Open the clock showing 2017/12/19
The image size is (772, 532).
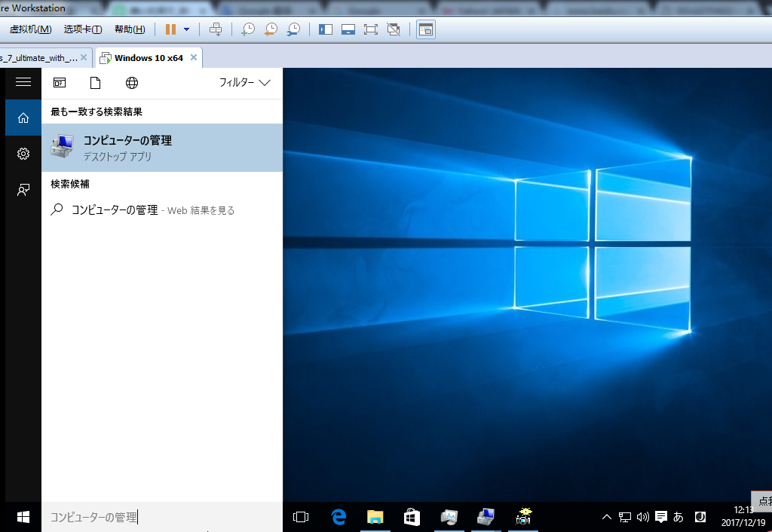[x=743, y=517]
